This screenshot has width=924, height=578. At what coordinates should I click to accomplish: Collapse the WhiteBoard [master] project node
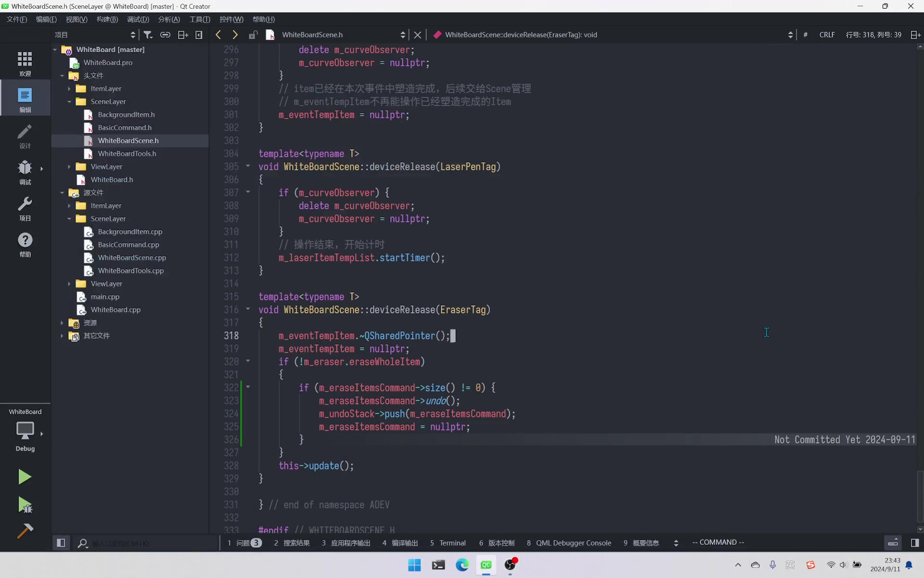pyautogui.click(x=55, y=50)
